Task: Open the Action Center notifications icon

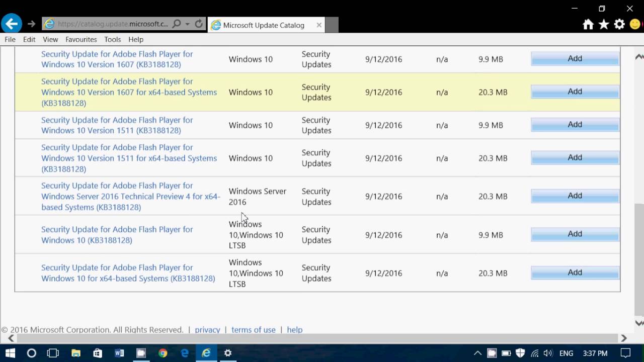Action: pyautogui.click(x=625, y=353)
